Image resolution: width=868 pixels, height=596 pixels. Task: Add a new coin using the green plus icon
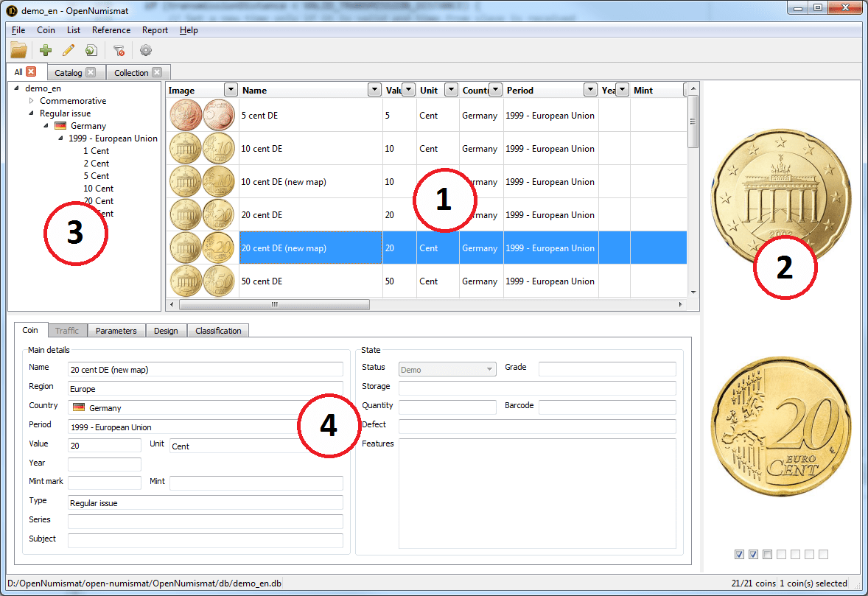pos(46,50)
